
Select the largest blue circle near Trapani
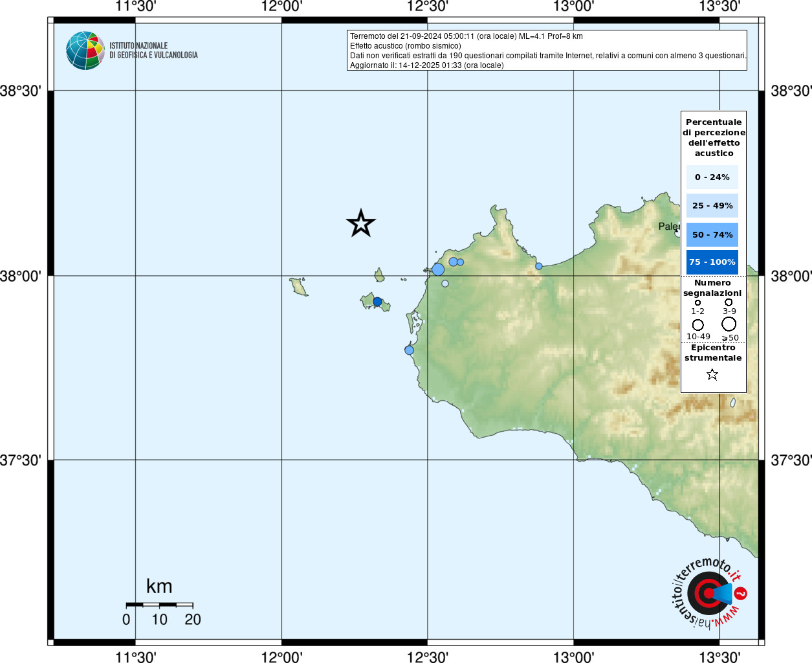pyautogui.click(x=438, y=269)
